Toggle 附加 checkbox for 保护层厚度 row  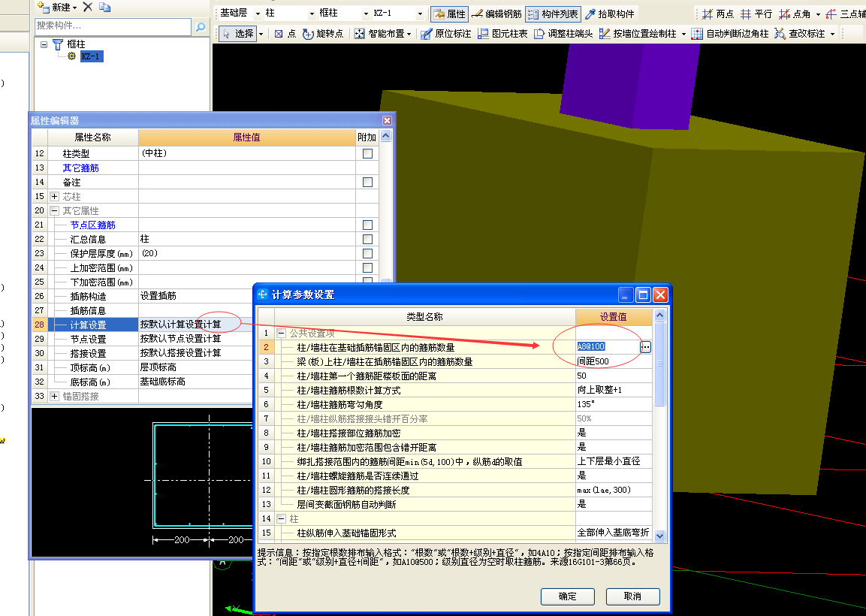pyautogui.click(x=367, y=254)
